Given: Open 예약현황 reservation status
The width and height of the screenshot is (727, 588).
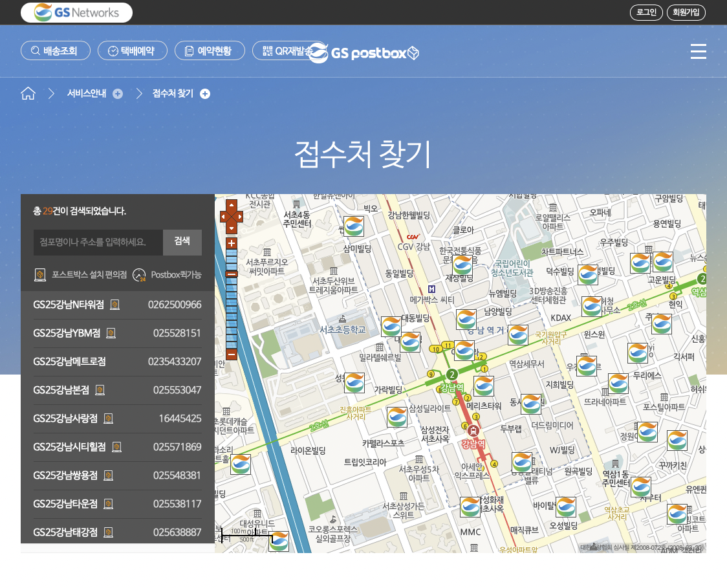Looking at the screenshot, I should point(210,50).
